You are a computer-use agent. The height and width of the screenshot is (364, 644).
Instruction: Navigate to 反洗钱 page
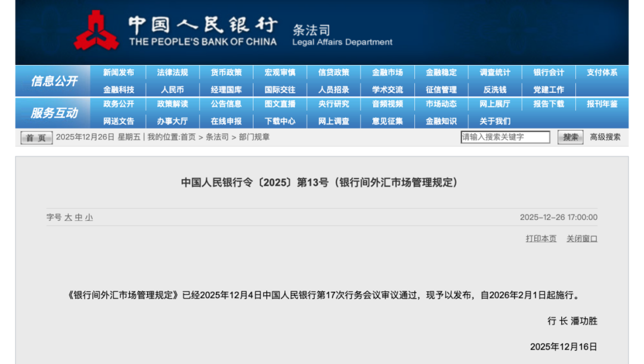point(494,90)
